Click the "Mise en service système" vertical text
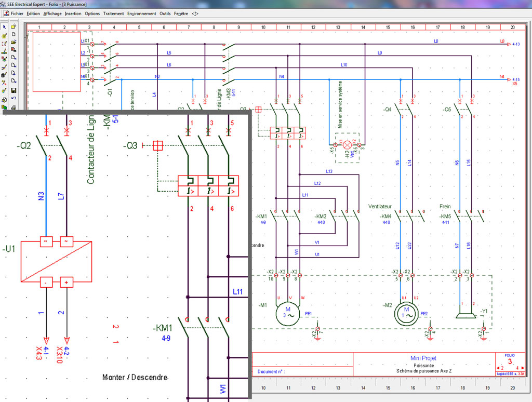Screen dimensions: 532x402 [340, 104]
